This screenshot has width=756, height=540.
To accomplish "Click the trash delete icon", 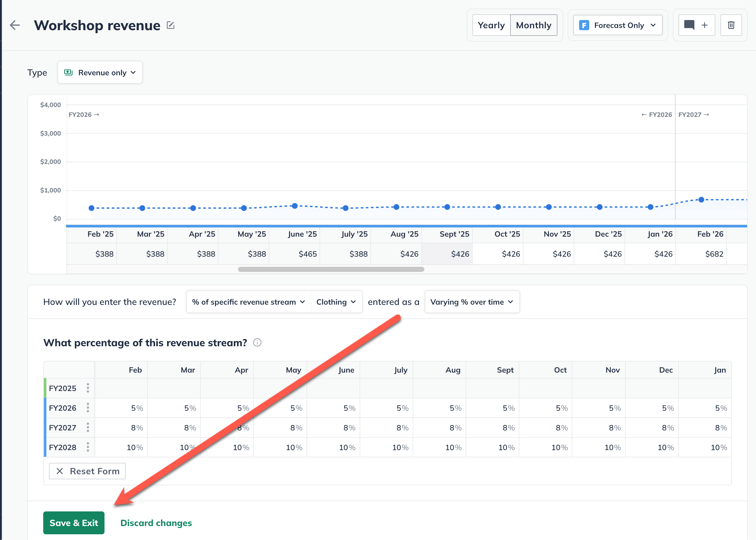I will (731, 25).
